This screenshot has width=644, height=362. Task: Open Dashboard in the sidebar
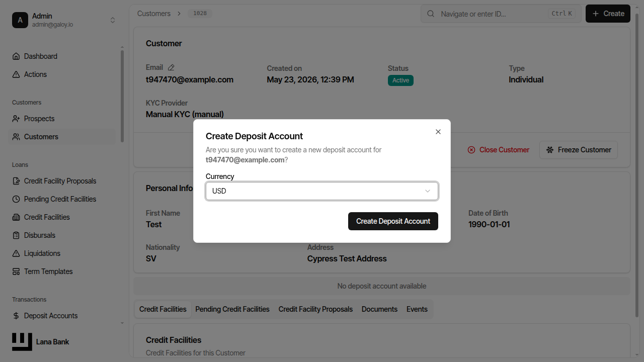(62, 56)
